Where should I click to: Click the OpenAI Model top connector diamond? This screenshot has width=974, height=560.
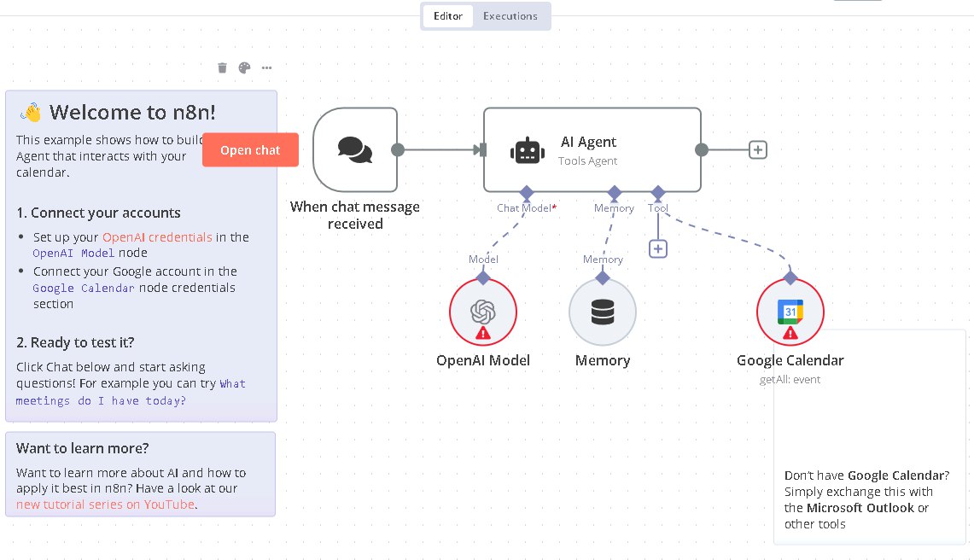483,277
